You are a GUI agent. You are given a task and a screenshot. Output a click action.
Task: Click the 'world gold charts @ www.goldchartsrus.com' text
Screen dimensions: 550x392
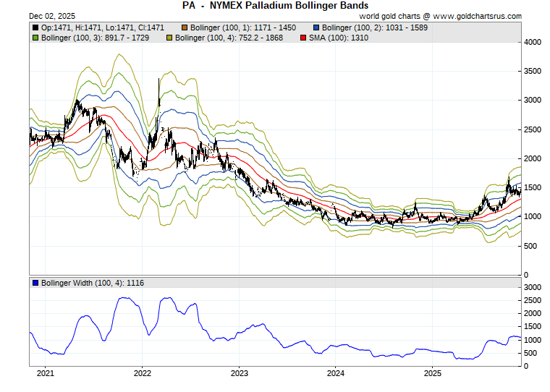click(440, 16)
